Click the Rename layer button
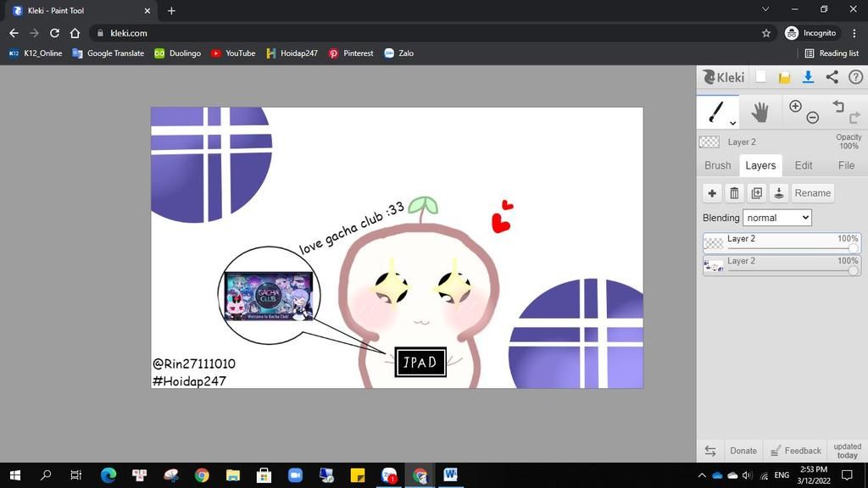The image size is (868, 488). click(x=813, y=193)
